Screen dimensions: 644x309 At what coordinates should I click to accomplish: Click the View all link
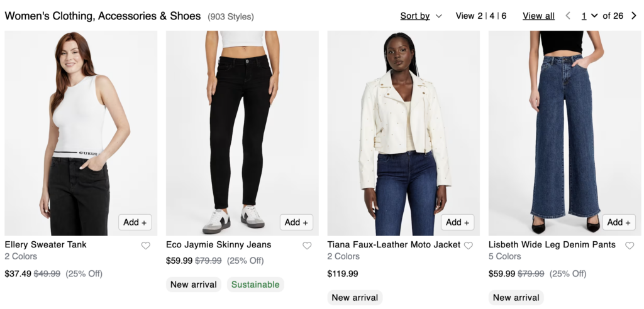pyautogui.click(x=538, y=16)
